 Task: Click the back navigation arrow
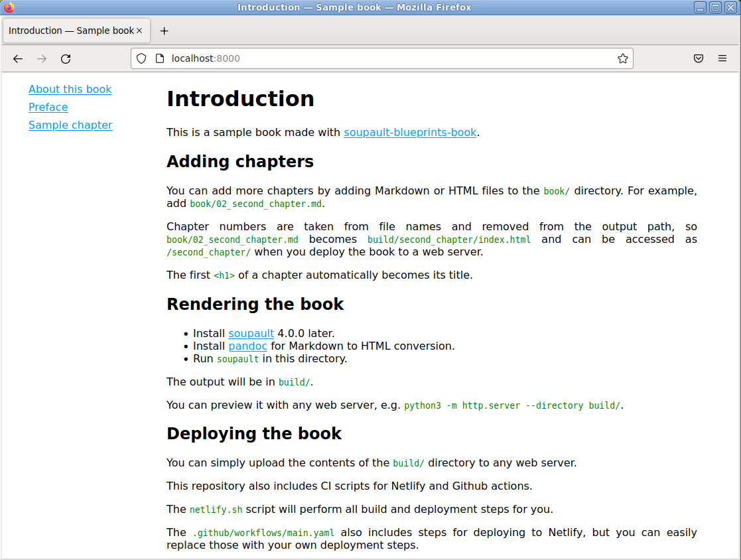pyautogui.click(x=18, y=58)
